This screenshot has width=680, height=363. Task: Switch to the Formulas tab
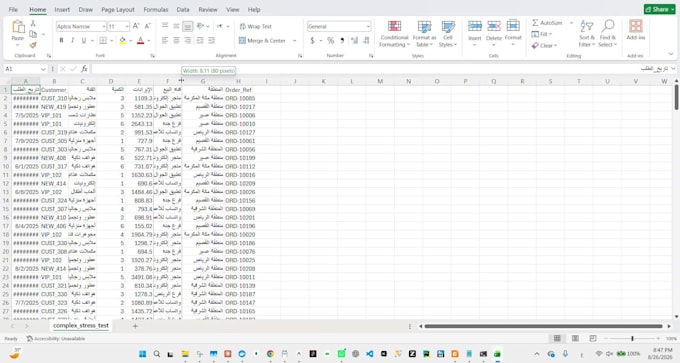click(x=156, y=10)
